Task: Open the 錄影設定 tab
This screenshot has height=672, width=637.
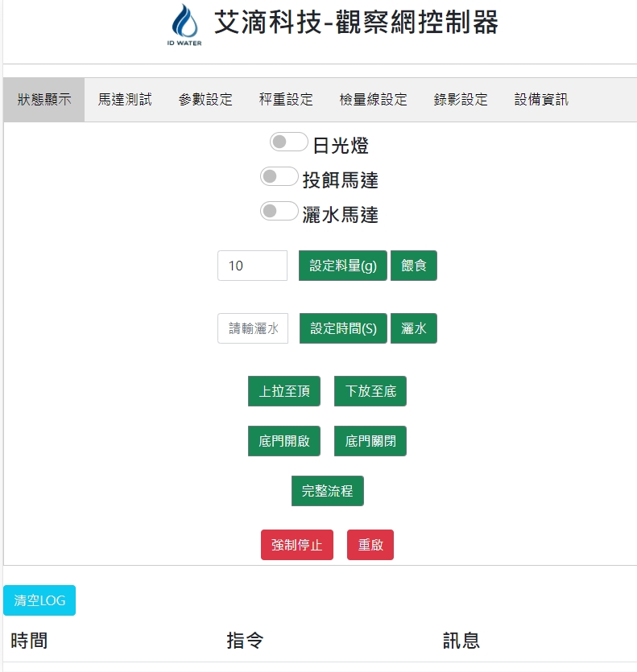Action: pyautogui.click(x=461, y=100)
